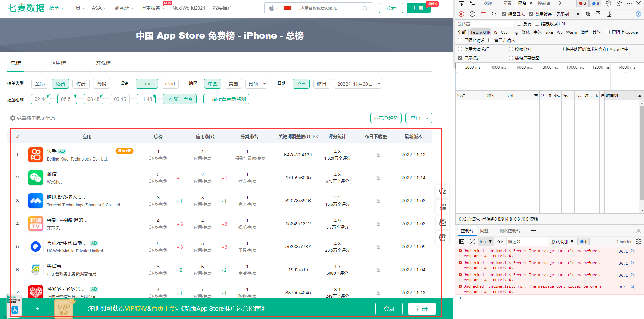
Task: Select the Fetch/XHR filter type
Action: coord(480,32)
